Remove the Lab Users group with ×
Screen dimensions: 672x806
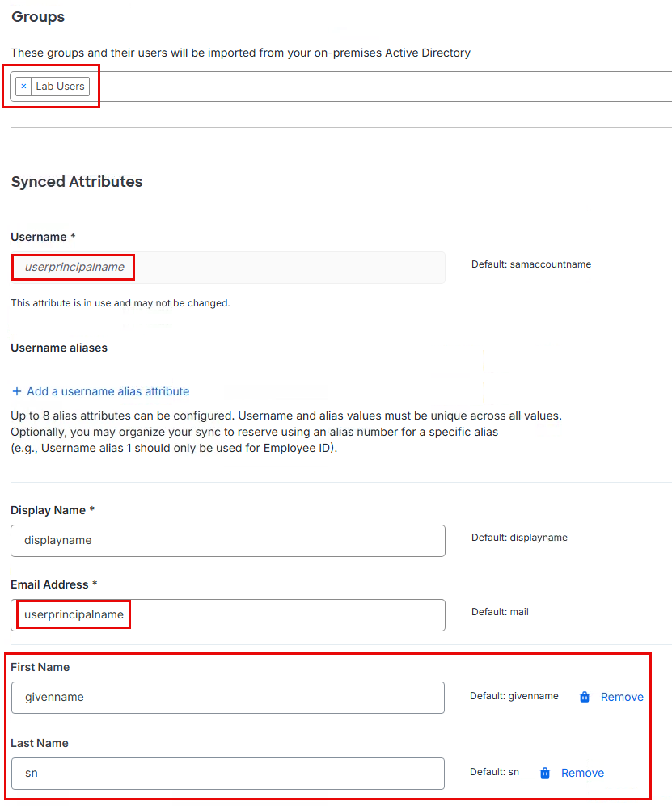click(x=23, y=87)
